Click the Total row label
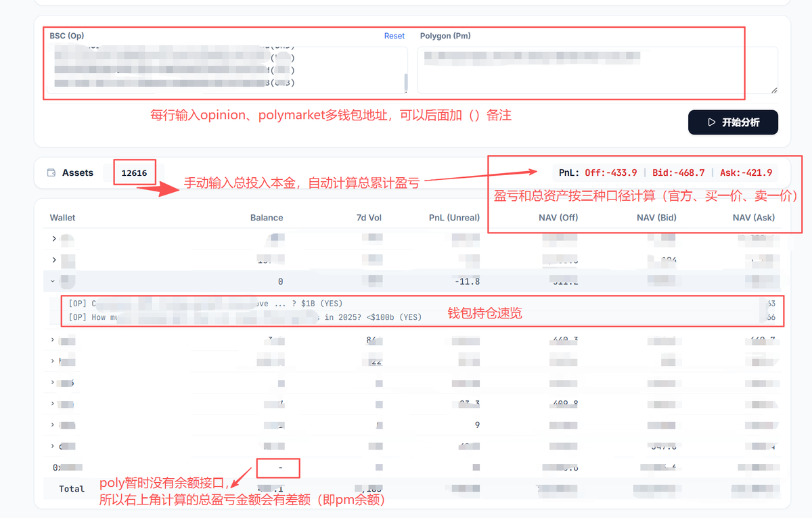812x518 pixels. click(x=72, y=488)
